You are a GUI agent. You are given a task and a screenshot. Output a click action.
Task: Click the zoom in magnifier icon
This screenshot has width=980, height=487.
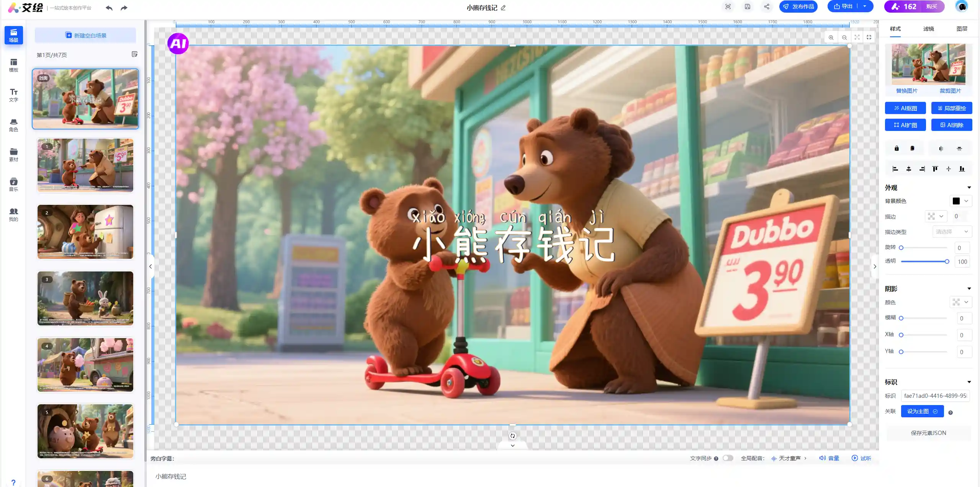click(x=831, y=38)
